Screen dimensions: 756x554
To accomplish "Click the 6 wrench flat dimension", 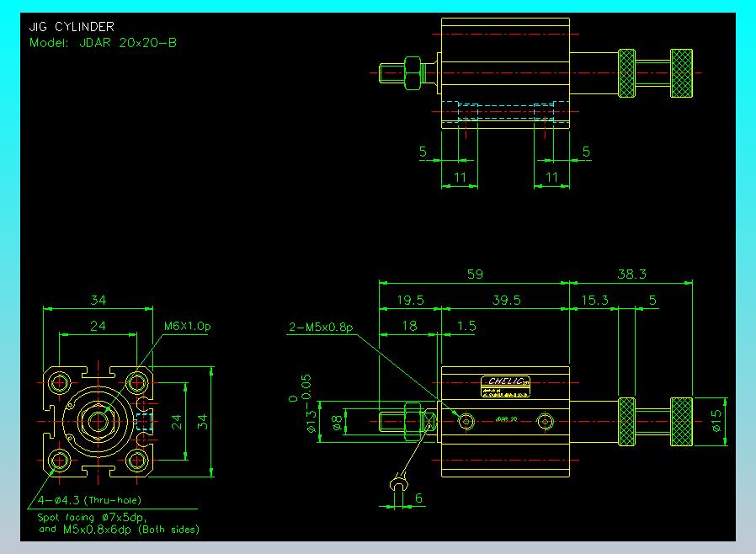I will [x=418, y=498].
